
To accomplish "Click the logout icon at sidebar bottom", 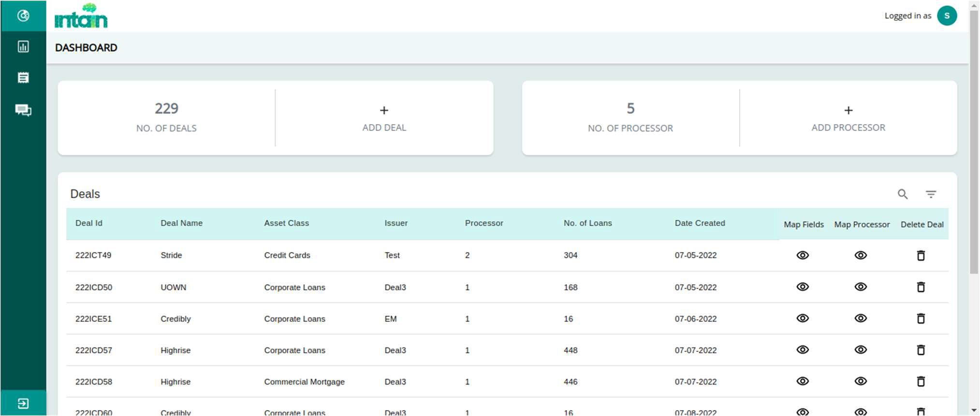I will 23,403.
